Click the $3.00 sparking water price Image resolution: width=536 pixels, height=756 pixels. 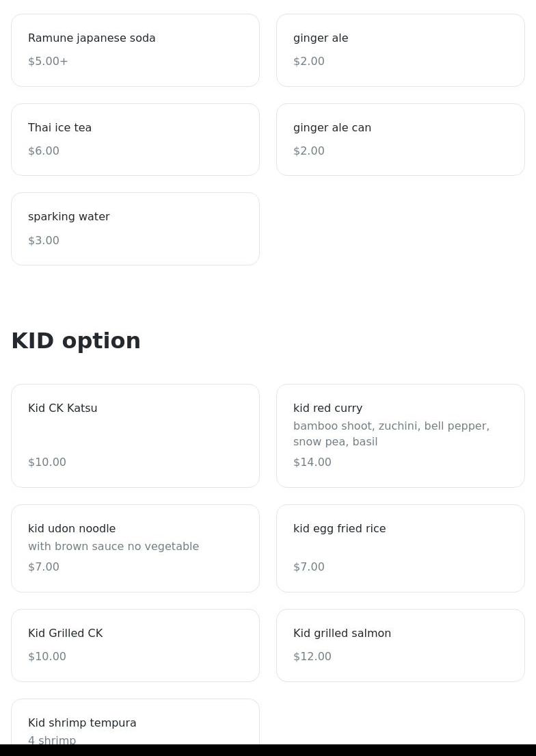[44, 241]
